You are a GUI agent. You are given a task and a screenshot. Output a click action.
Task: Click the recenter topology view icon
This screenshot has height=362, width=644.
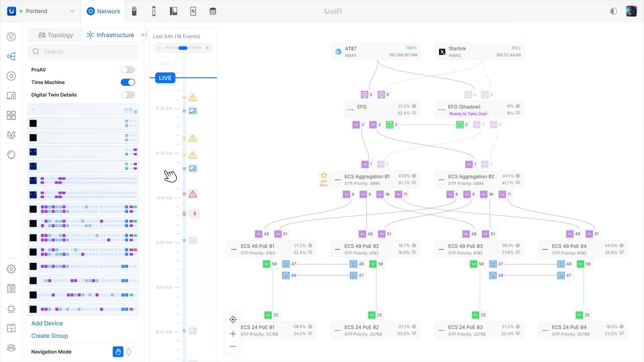233,319
